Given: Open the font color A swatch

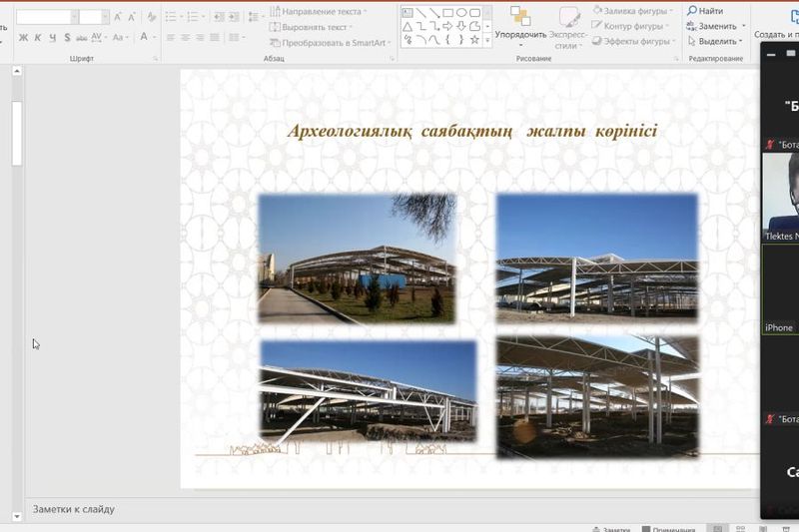Looking at the screenshot, I should (144, 38).
